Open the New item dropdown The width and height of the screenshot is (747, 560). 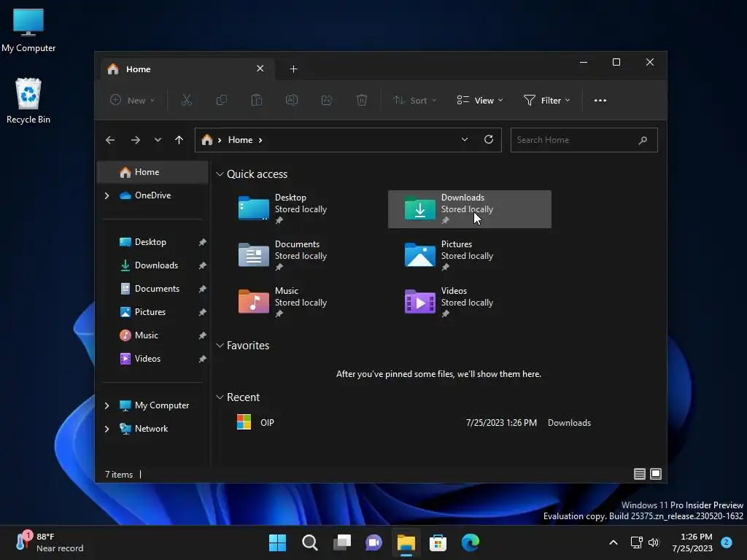click(133, 101)
